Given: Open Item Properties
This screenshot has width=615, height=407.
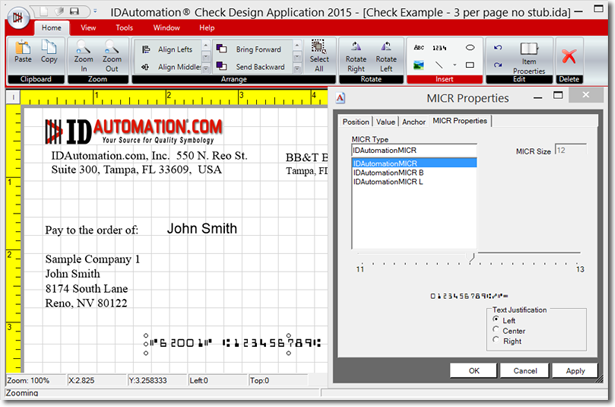Looking at the screenshot, I should click(x=529, y=58).
